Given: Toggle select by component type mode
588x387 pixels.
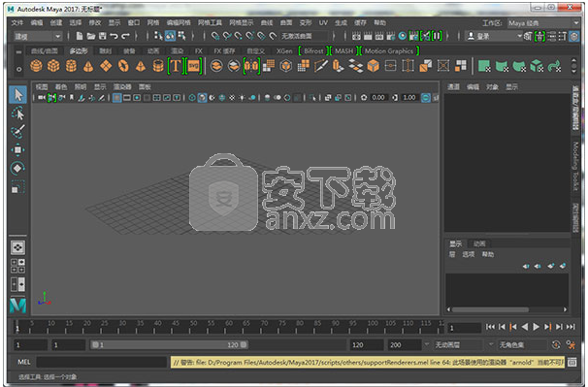Looking at the screenshot, I should pyautogui.click(x=181, y=36).
